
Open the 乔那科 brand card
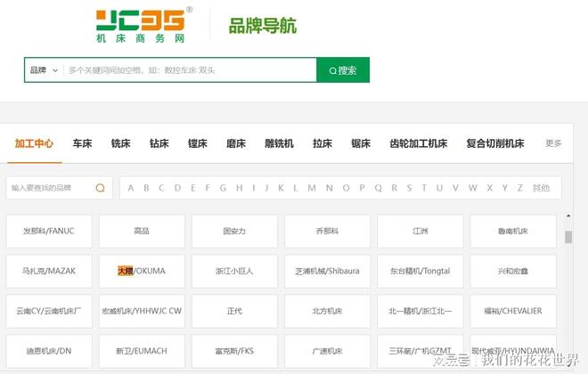click(x=327, y=232)
